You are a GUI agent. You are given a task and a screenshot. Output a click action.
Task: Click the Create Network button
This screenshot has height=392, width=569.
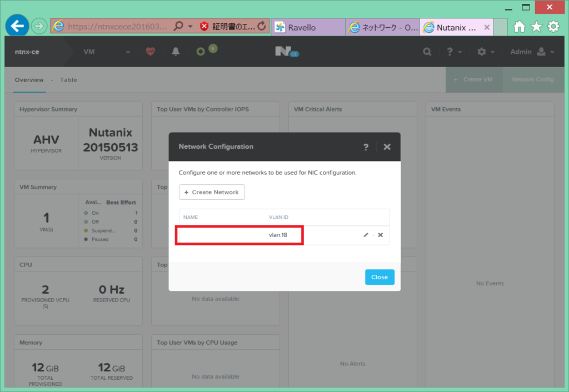coord(212,192)
